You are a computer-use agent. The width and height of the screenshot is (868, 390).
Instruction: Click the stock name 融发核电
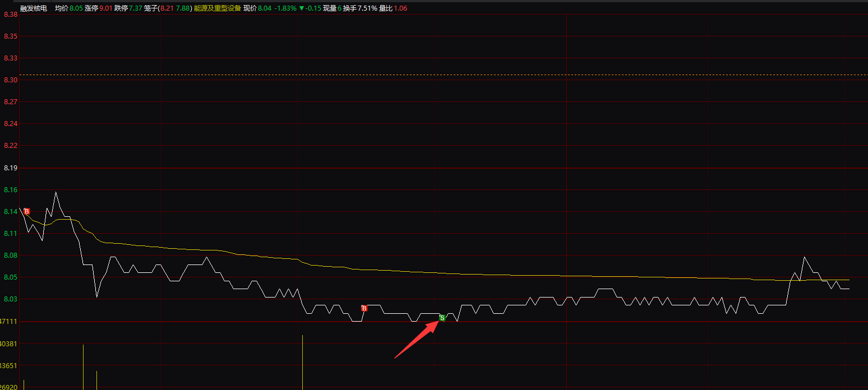(x=34, y=8)
